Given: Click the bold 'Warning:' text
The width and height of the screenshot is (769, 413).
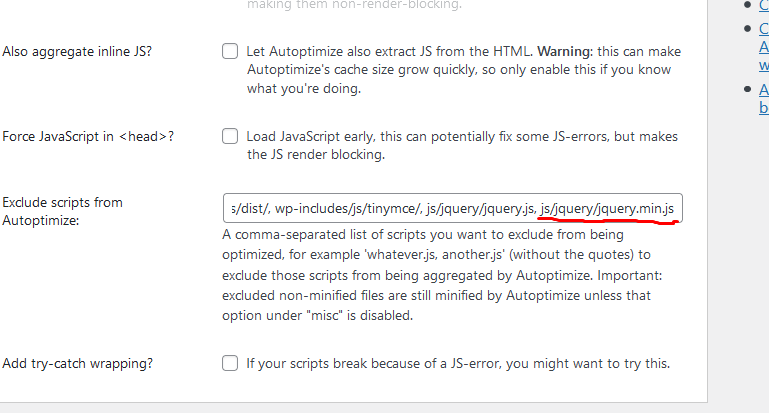Looking at the screenshot, I should 565,52.
